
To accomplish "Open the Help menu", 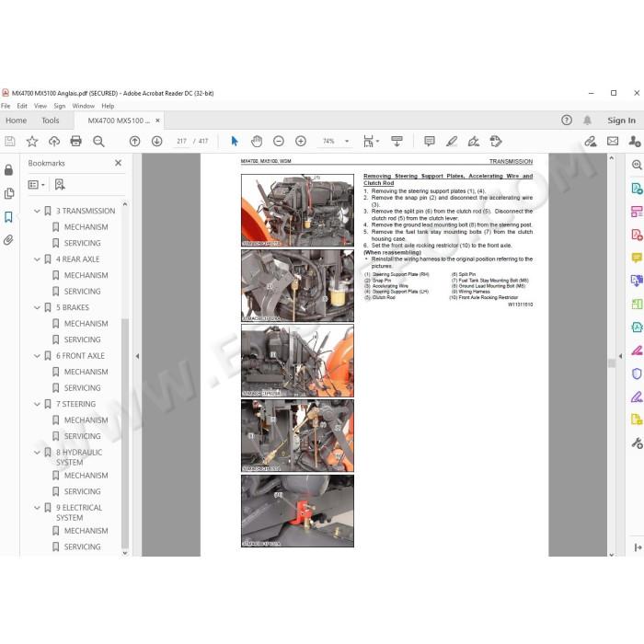I will click(108, 106).
